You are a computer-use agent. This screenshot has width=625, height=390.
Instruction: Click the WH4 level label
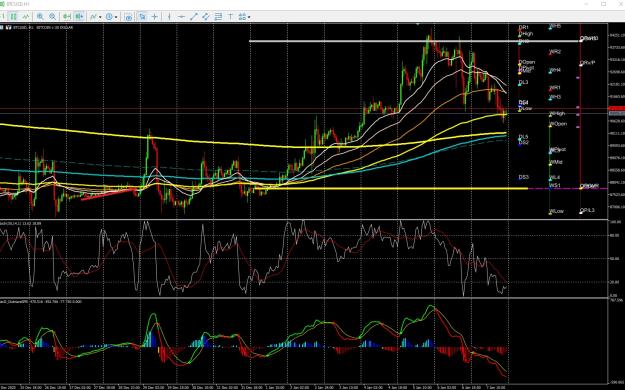point(555,70)
